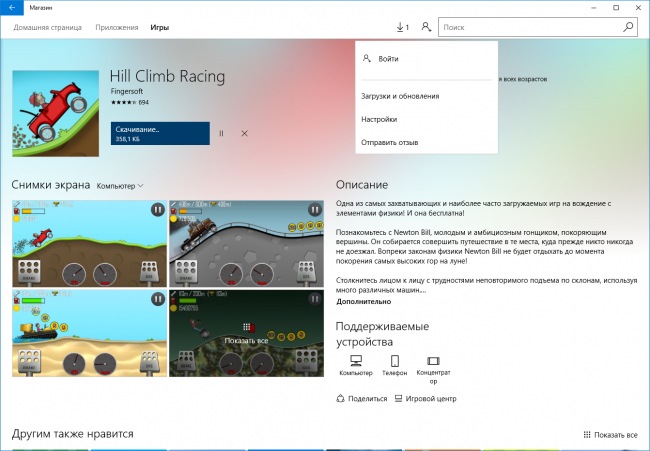Click Показать все on fourth screenshot
The image size is (650, 451).
coord(246,333)
